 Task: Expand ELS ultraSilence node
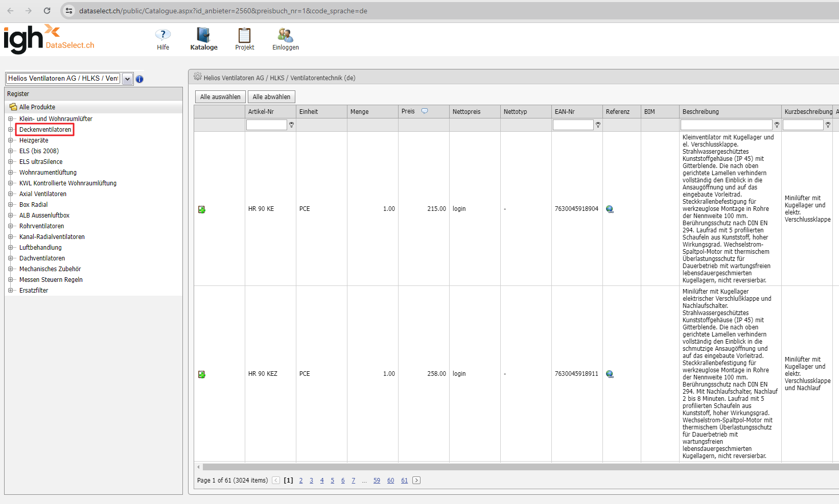[x=10, y=161]
